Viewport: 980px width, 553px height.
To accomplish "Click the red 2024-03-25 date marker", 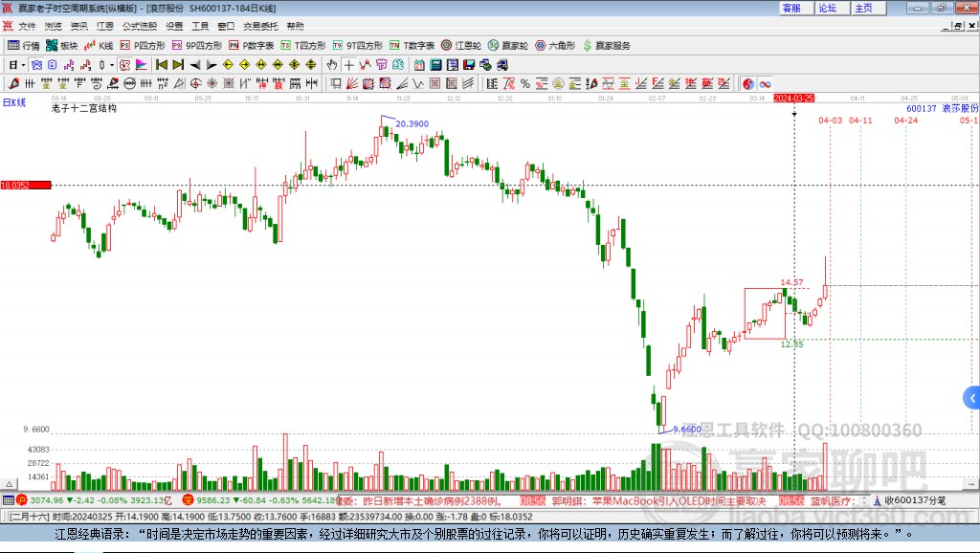I will (x=793, y=99).
